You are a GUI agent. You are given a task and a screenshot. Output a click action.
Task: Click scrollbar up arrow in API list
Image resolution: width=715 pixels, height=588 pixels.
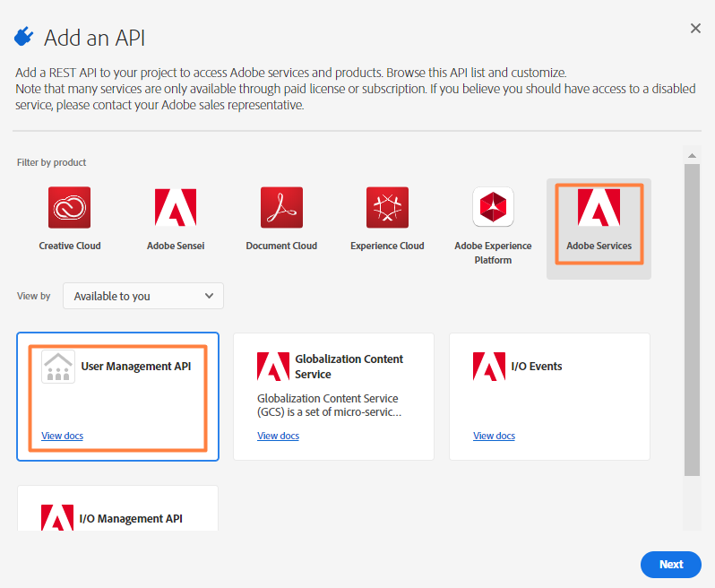[x=692, y=156]
